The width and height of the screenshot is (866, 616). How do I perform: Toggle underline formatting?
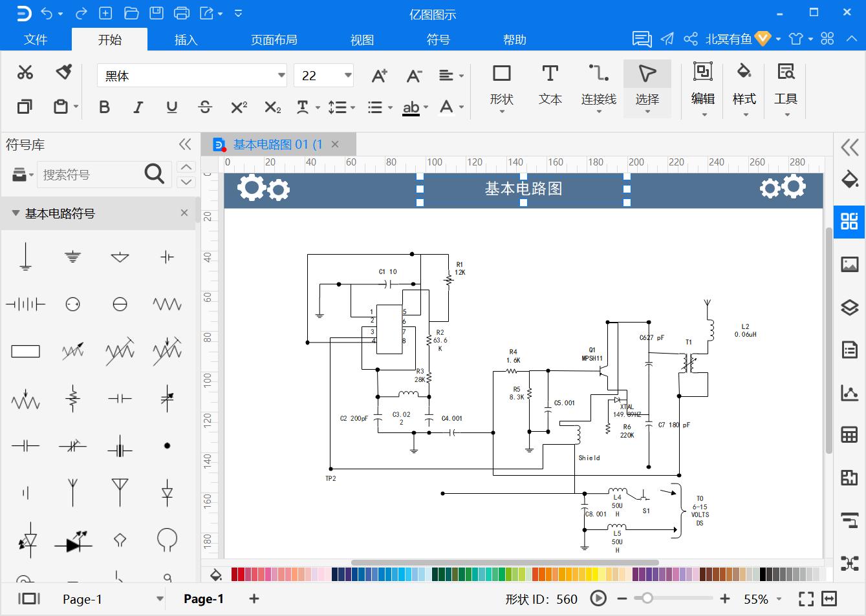click(171, 107)
